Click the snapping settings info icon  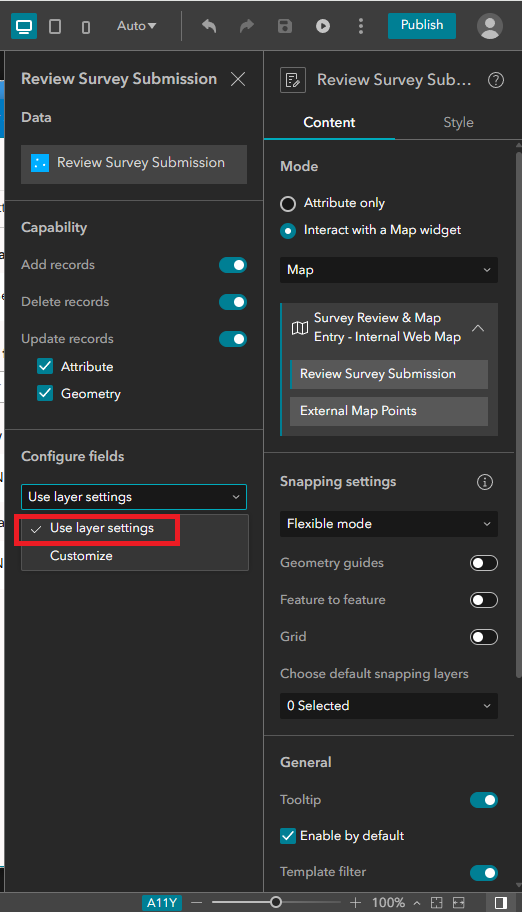pyautogui.click(x=485, y=482)
